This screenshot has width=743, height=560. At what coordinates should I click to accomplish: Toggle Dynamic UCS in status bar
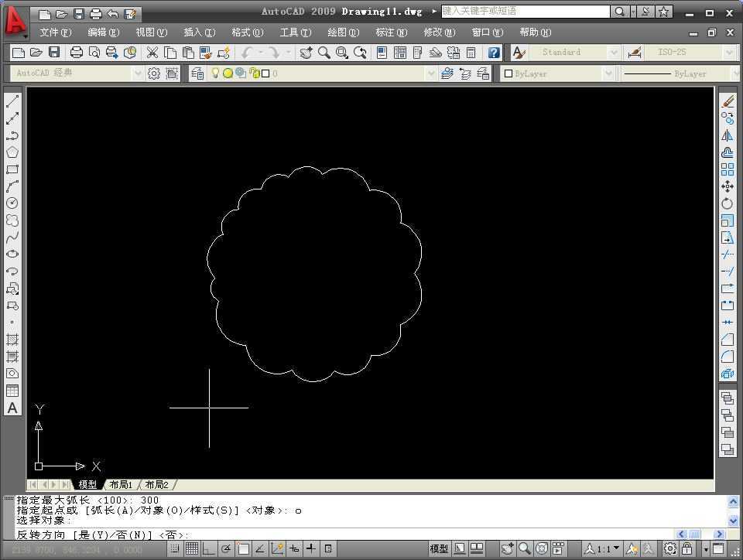[277, 548]
